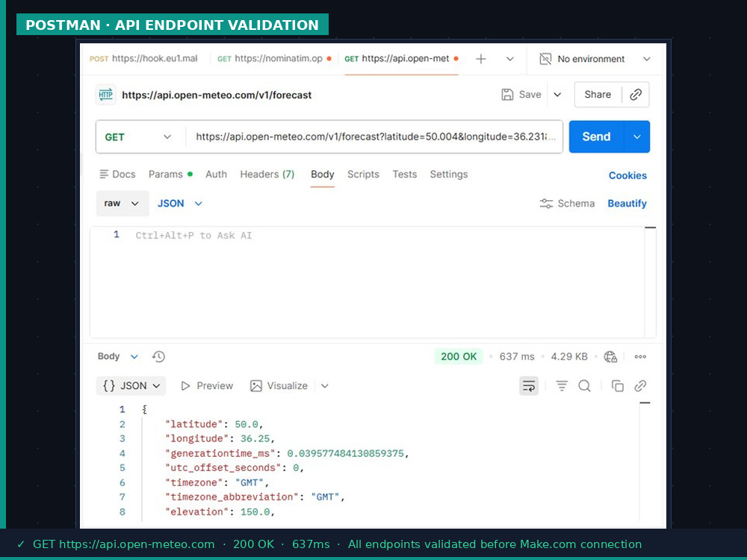Open the Visualize response view
747x560 pixels.
point(279,386)
